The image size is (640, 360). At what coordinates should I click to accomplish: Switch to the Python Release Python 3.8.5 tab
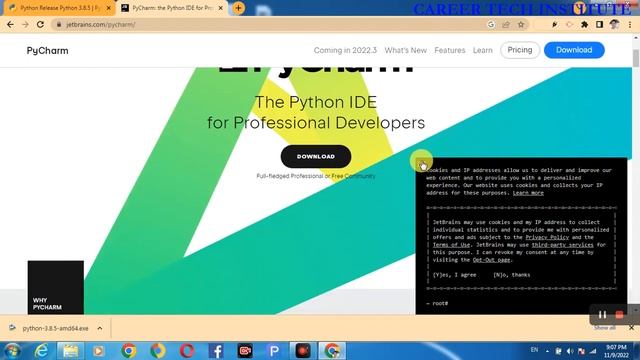click(59, 8)
